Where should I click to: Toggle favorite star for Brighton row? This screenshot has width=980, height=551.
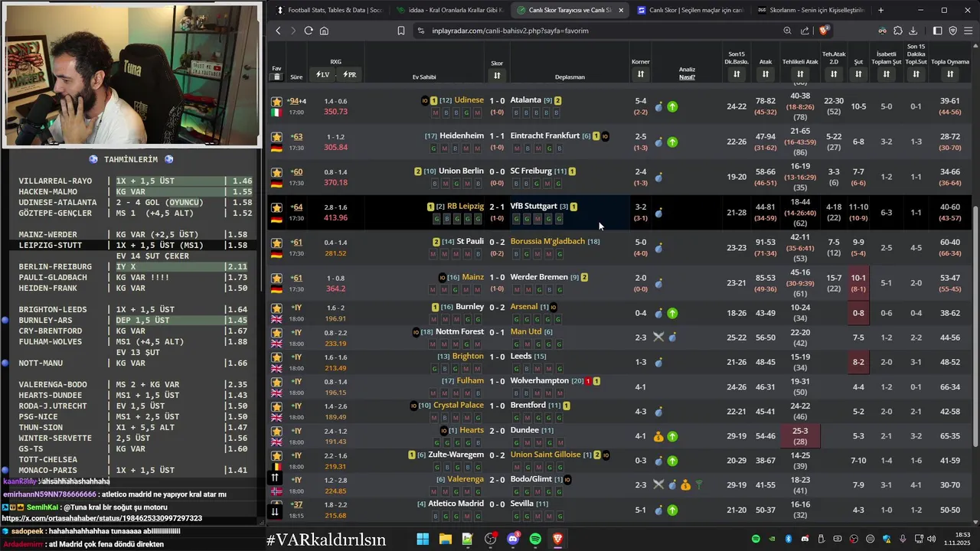tap(276, 357)
